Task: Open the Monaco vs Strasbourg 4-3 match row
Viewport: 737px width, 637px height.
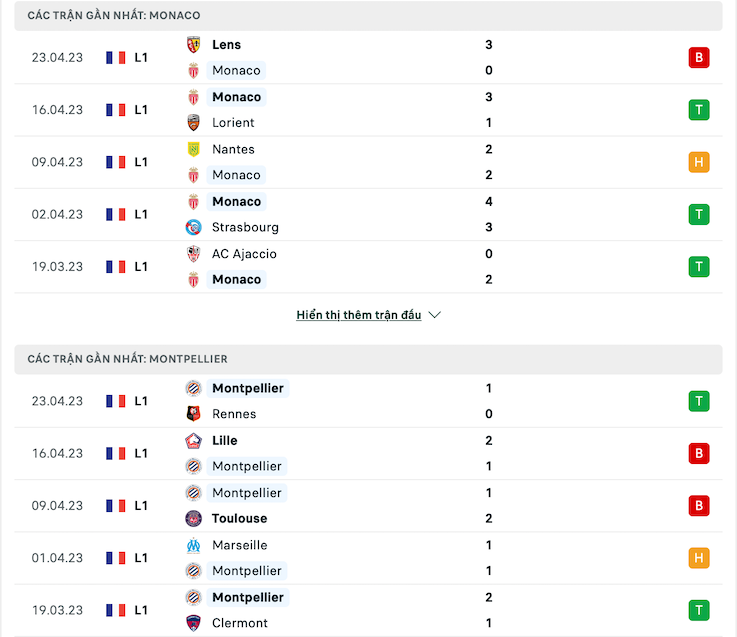Action: [368, 214]
